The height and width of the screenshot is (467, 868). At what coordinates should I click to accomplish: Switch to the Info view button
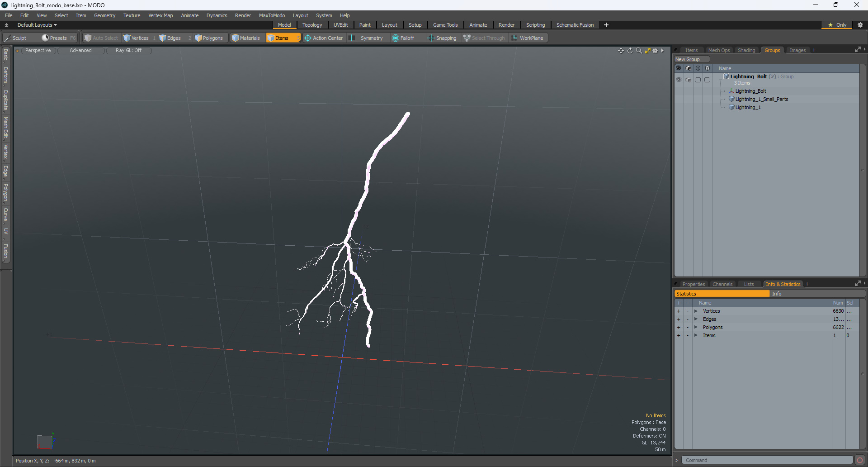point(817,294)
